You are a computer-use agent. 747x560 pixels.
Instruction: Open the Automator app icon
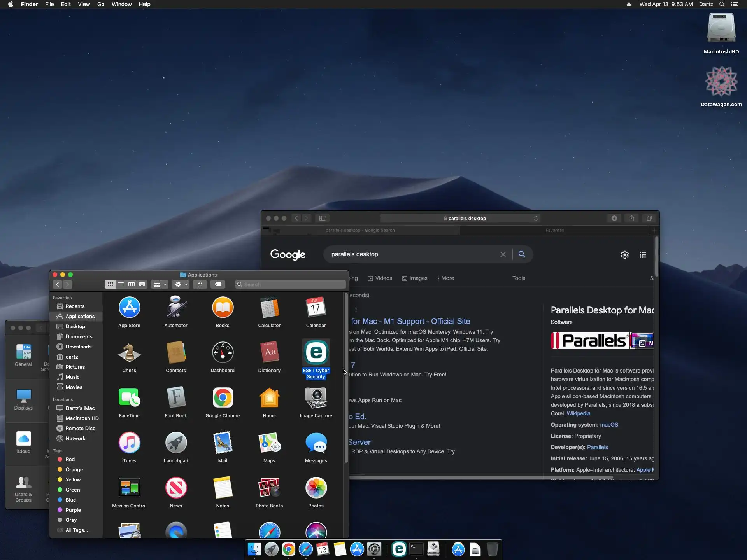(x=176, y=308)
